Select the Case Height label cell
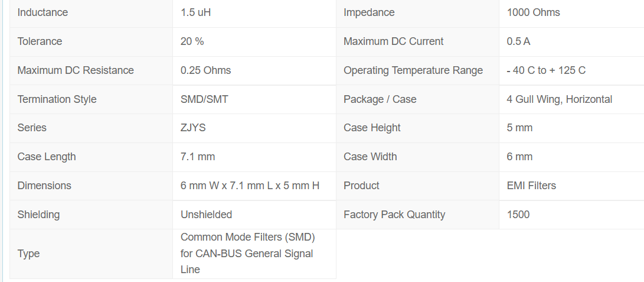 (x=372, y=128)
